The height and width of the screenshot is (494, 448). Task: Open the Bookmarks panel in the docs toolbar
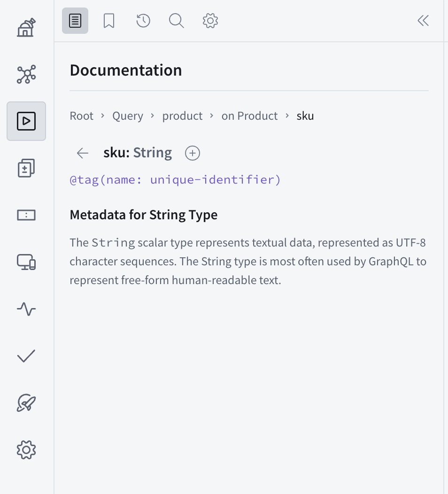109,21
